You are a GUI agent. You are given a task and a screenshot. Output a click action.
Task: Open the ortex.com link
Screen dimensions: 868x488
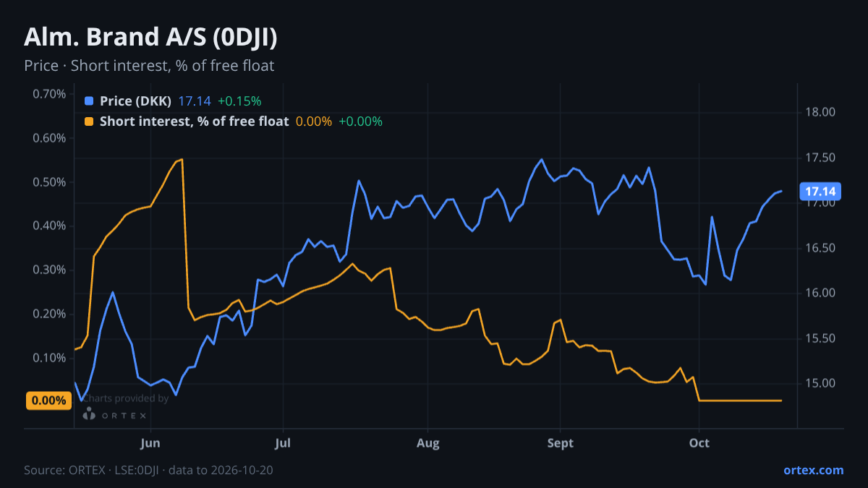pyautogui.click(x=814, y=470)
